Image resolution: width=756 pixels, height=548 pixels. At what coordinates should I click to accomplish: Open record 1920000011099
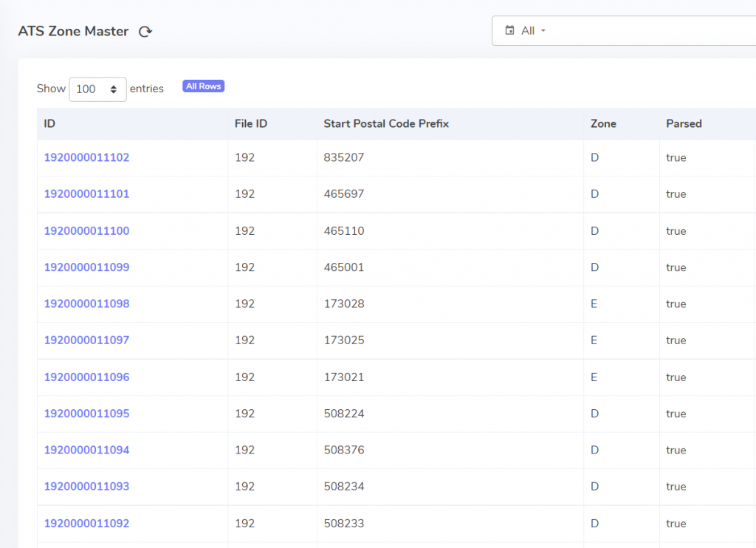(x=86, y=267)
